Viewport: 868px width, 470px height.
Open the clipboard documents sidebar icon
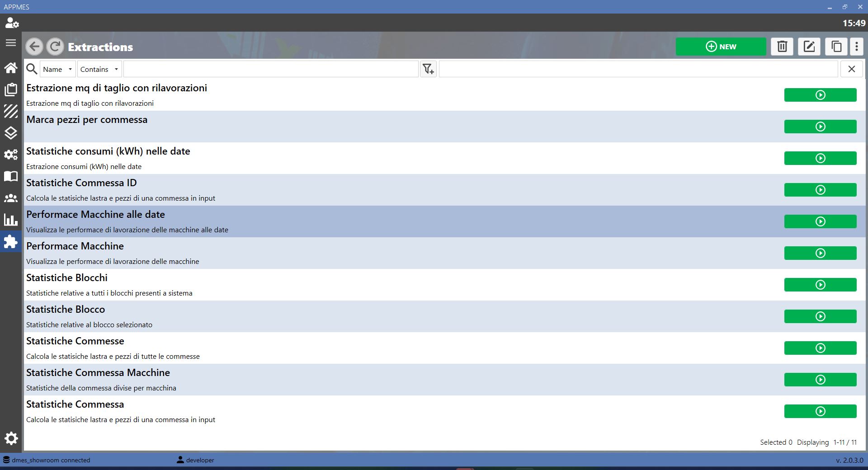tap(11, 89)
